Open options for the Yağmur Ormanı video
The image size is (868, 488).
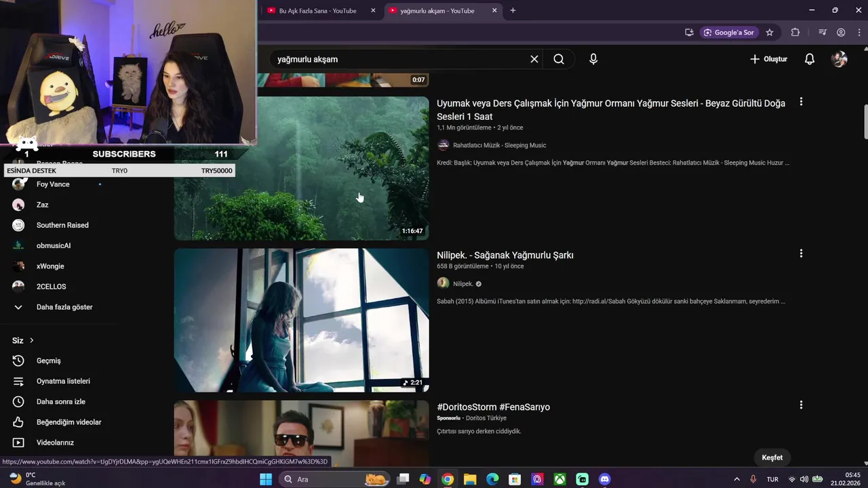[801, 102]
